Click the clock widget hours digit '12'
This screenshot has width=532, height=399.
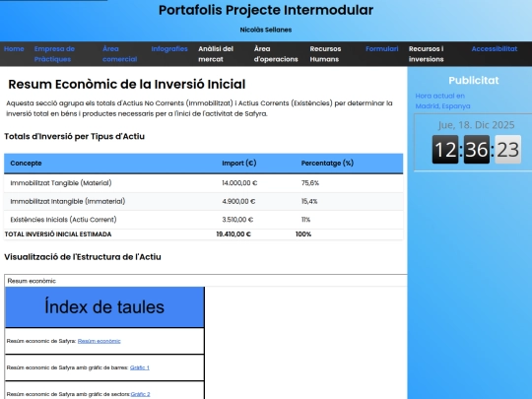coord(445,150)
